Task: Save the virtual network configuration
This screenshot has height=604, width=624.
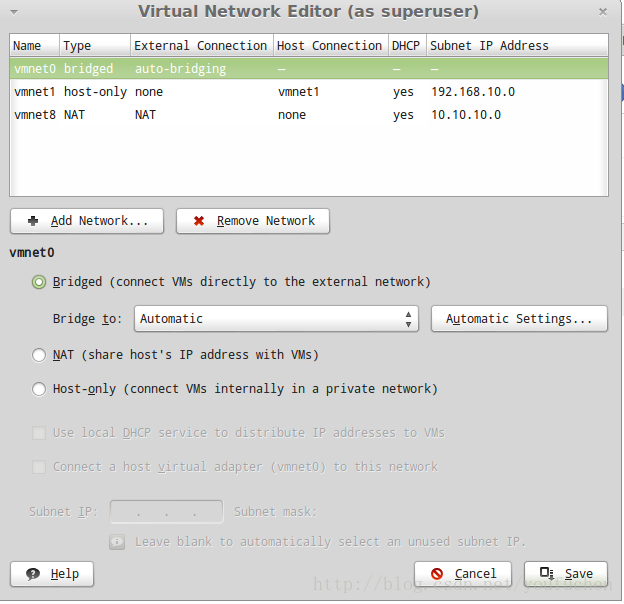Action: tap(566, 574)
